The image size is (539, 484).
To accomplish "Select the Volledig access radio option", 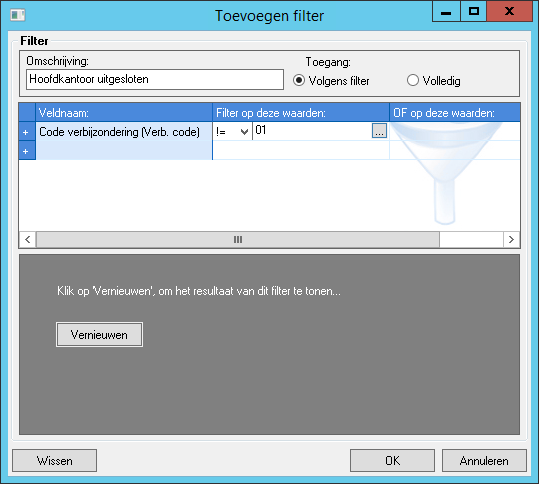I will tap(412, 80).
